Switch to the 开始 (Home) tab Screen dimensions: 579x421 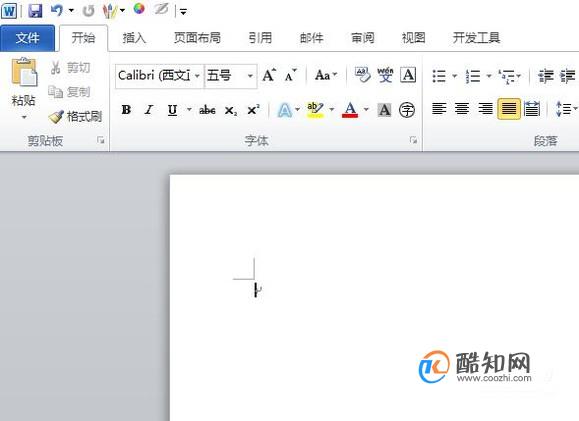tap(83, 38)
